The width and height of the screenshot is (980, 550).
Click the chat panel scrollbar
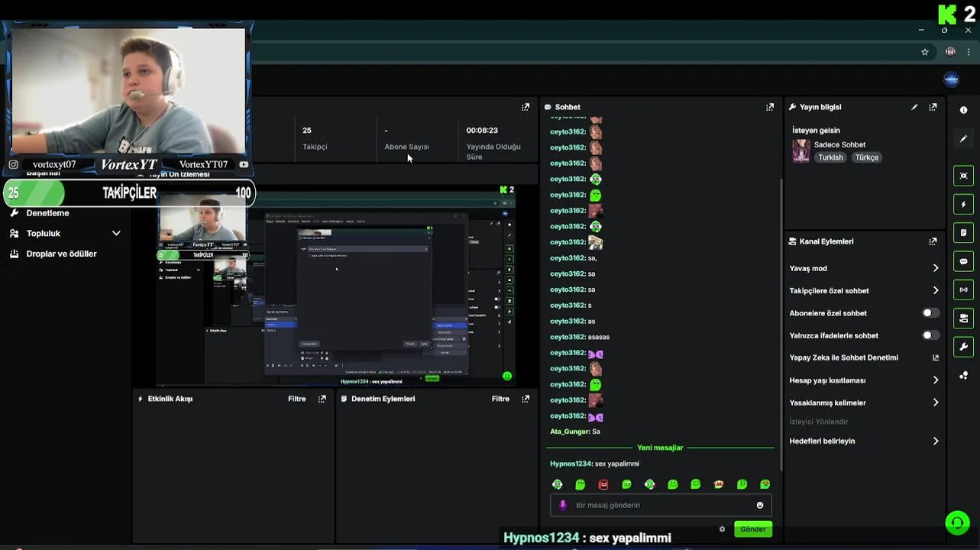pyautogui.click(x=780, y=325)
